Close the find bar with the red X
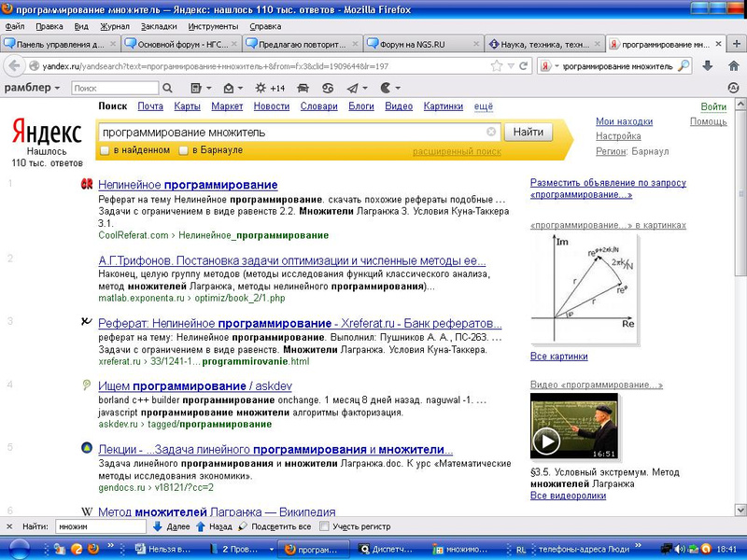 pyautogui.click(x=9, y=526)
